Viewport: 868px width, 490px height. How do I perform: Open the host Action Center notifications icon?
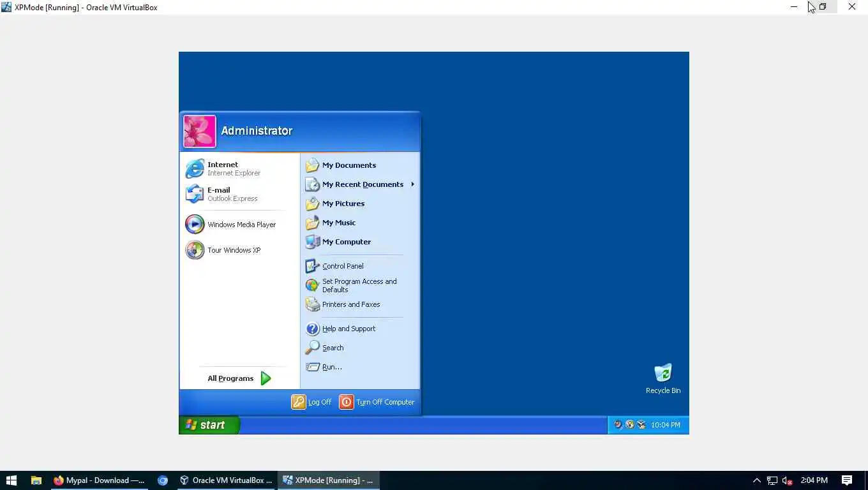coord(847,480)
